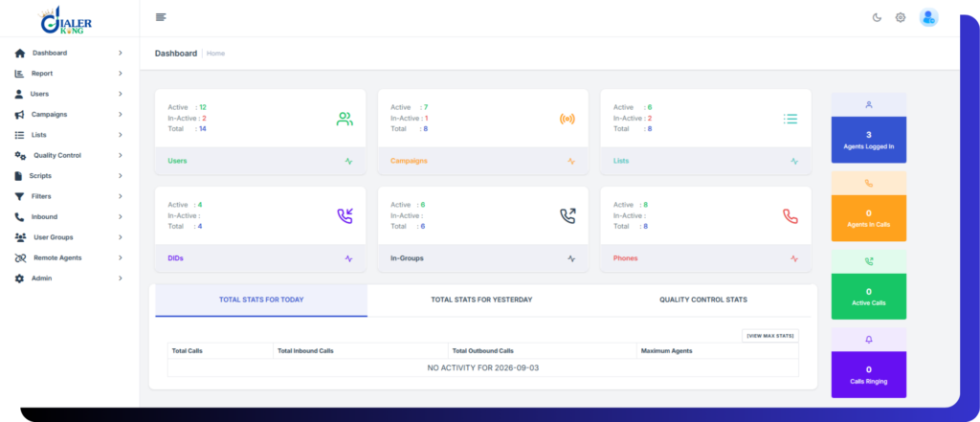Click the Home breadcrumb link

pyautogui.click(x=215, y=54)
